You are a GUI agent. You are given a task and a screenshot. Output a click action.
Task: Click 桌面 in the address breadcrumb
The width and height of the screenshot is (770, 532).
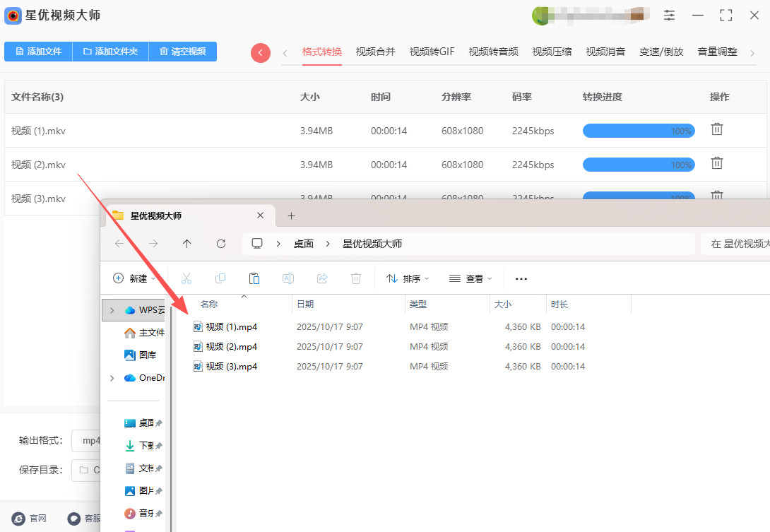point(304,244)
